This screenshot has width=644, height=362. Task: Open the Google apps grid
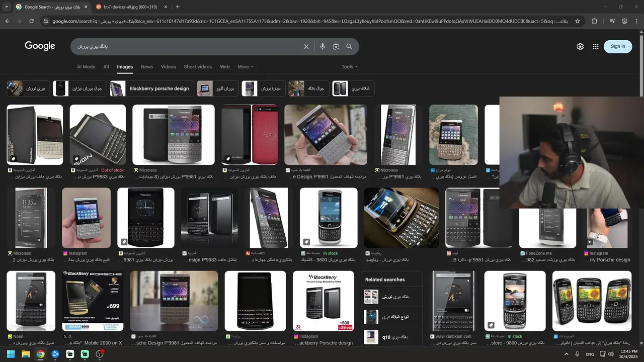point(596,46)
